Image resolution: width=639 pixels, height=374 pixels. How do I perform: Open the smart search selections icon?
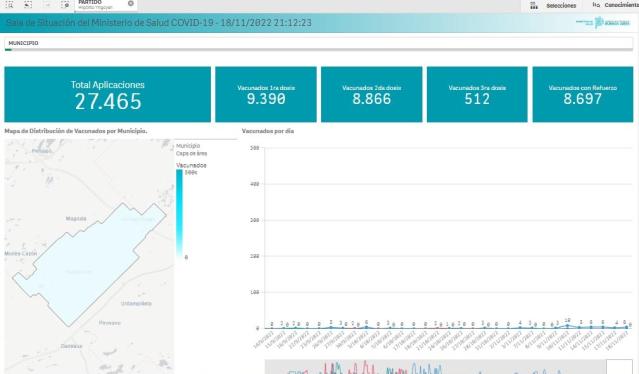click(x=9, y=4)
